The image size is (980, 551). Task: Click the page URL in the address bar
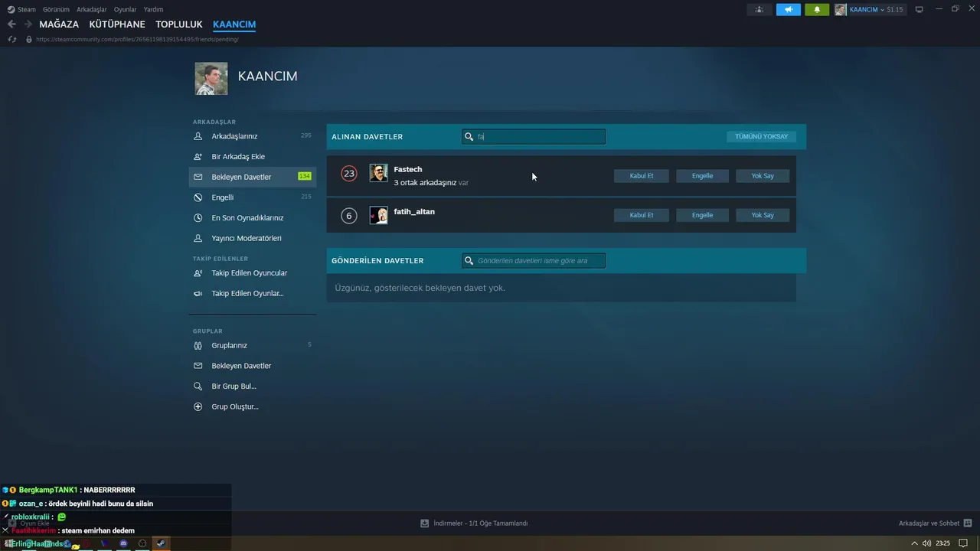point(137,39)
